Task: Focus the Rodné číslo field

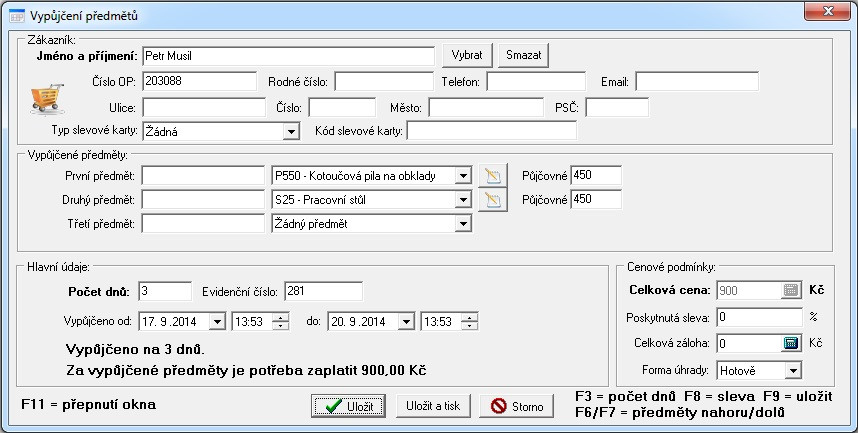Action: 384,82
